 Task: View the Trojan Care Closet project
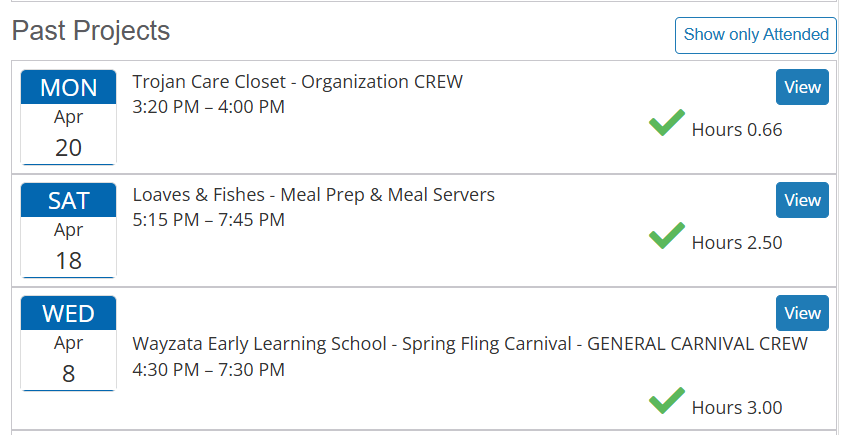(802, 87)
